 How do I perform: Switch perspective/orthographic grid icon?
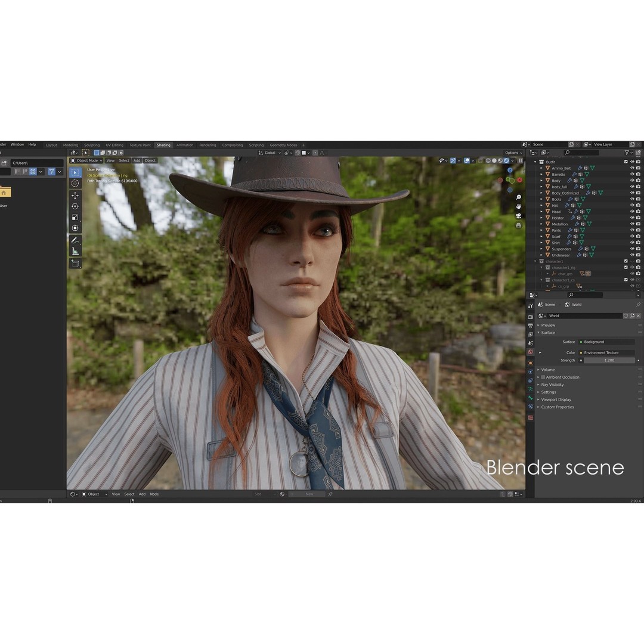click(x=519, y=225)
